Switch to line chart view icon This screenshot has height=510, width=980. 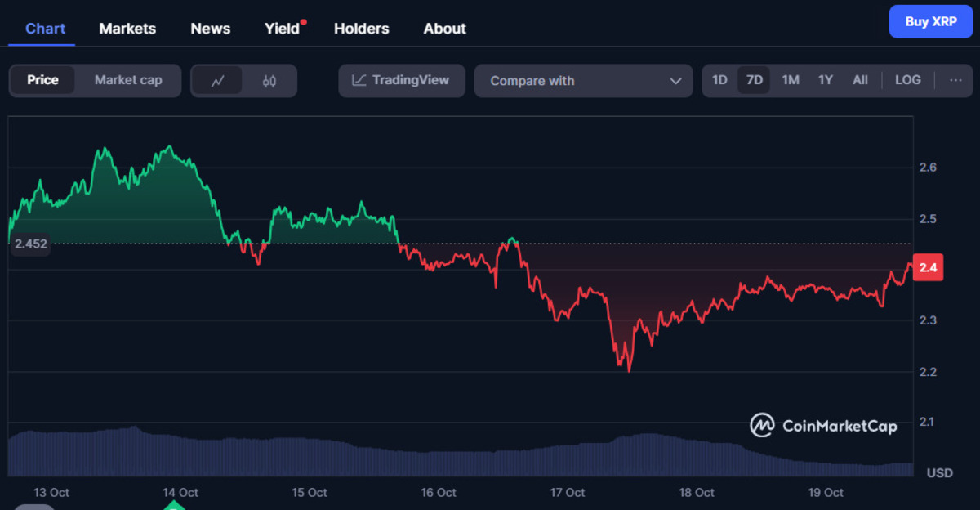tap(217, 81)
